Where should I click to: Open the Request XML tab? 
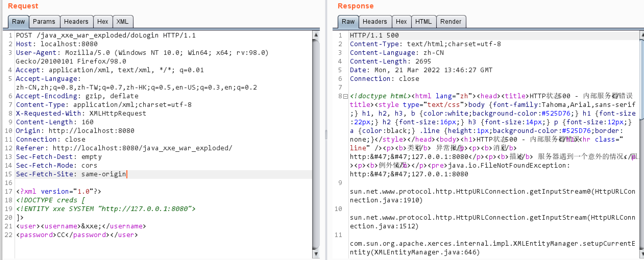(x=123, y=22)
